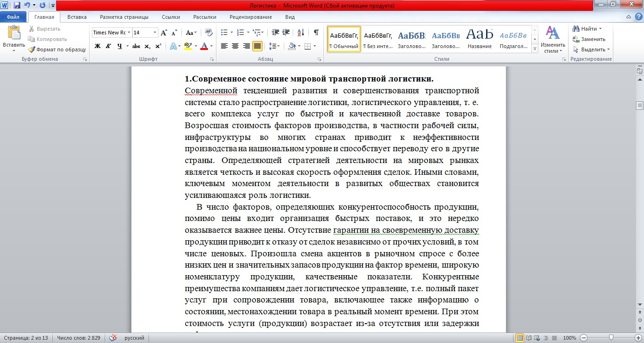Expand the font color dropdown arrow

pyautogui.click(x=211, y=46)
